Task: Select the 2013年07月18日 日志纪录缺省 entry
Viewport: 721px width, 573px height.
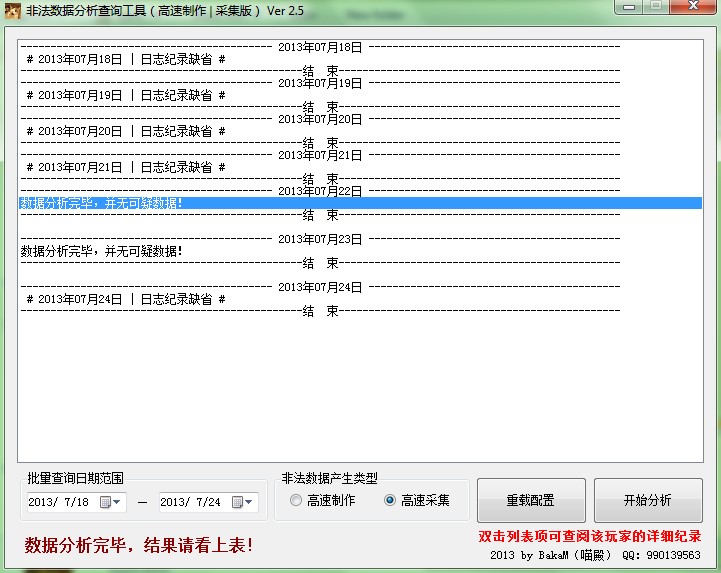Action: pos(126,59)
